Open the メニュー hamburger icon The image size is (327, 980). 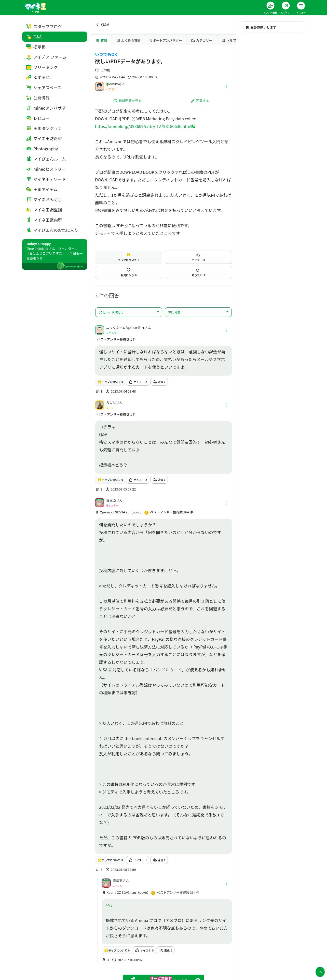pyautogui.click(x=301, y=6)
